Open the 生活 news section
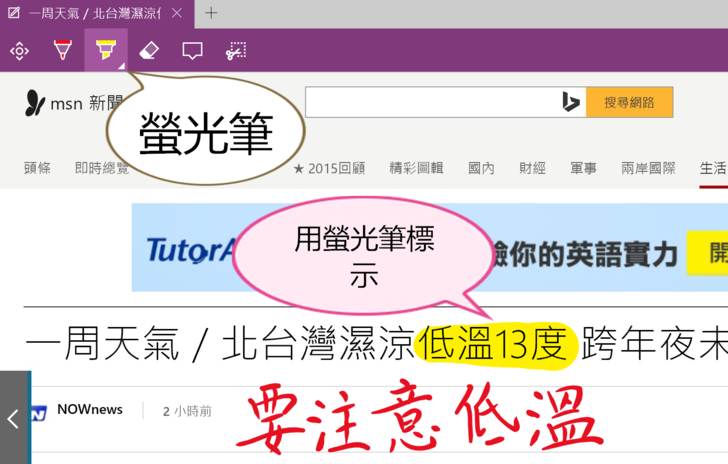This screenshot has width=728, height=464. pyautogui.click(x=713, y=168)
